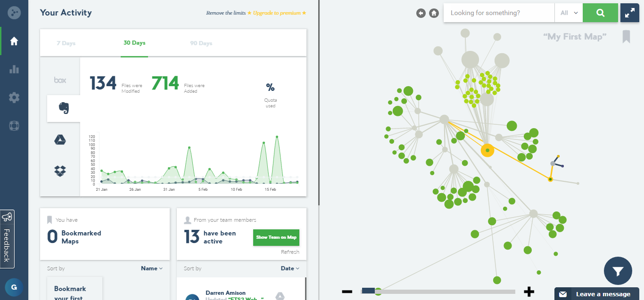The image size is (644, 300).
Task: Click Show Team on Map button
Action: pyautogui.click(x=276, y=237)
